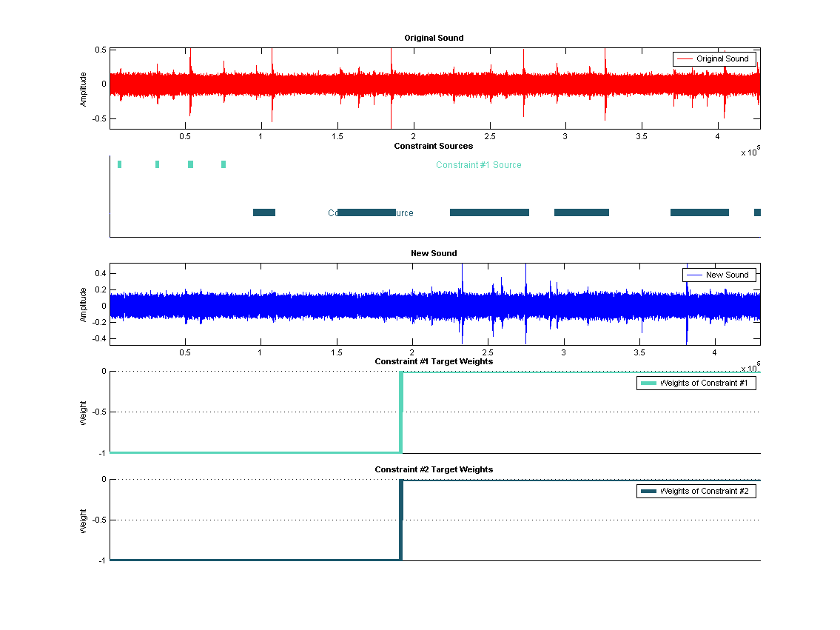The width and height of the screenshot is (840, 630).
Task: Click the second Constraint #1 source marker
Action: [157, 164]
